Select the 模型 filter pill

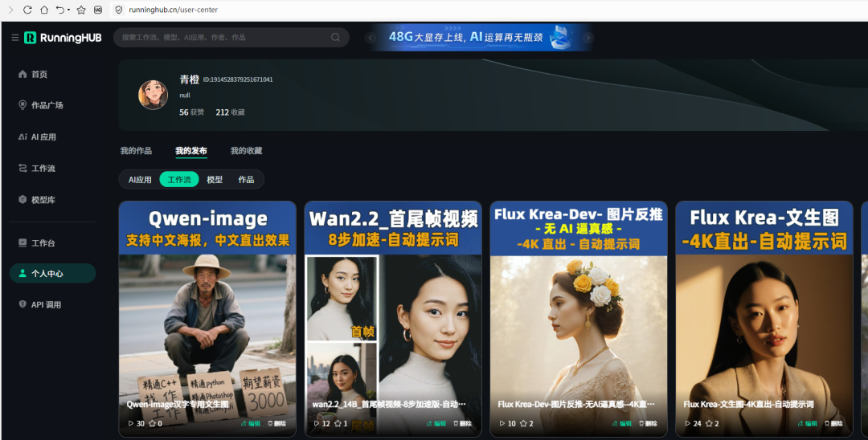point(215,179)
